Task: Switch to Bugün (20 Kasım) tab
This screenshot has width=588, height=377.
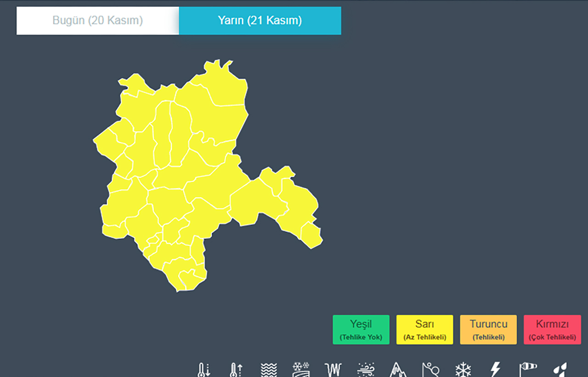Action: coord(97,21)
